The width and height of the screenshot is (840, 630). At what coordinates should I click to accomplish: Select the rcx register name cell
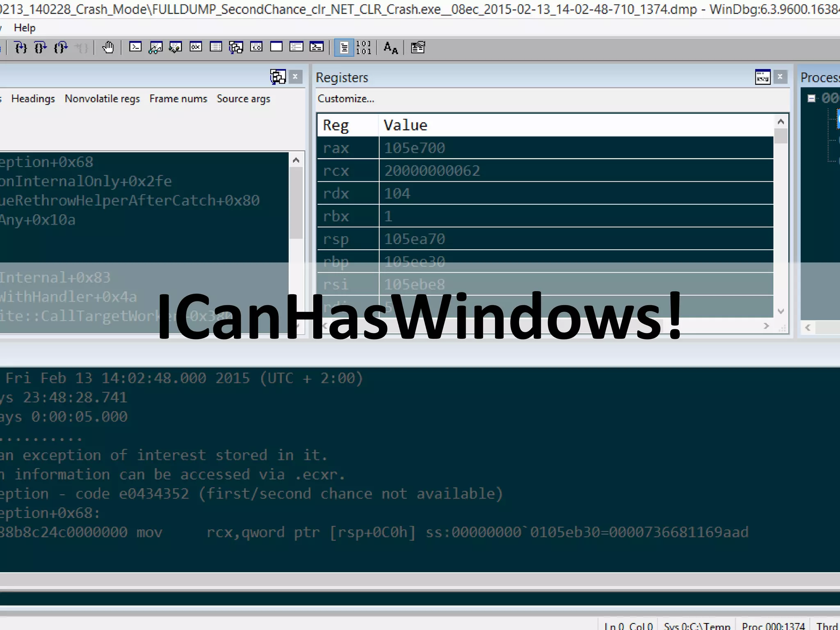click(348, 171)
